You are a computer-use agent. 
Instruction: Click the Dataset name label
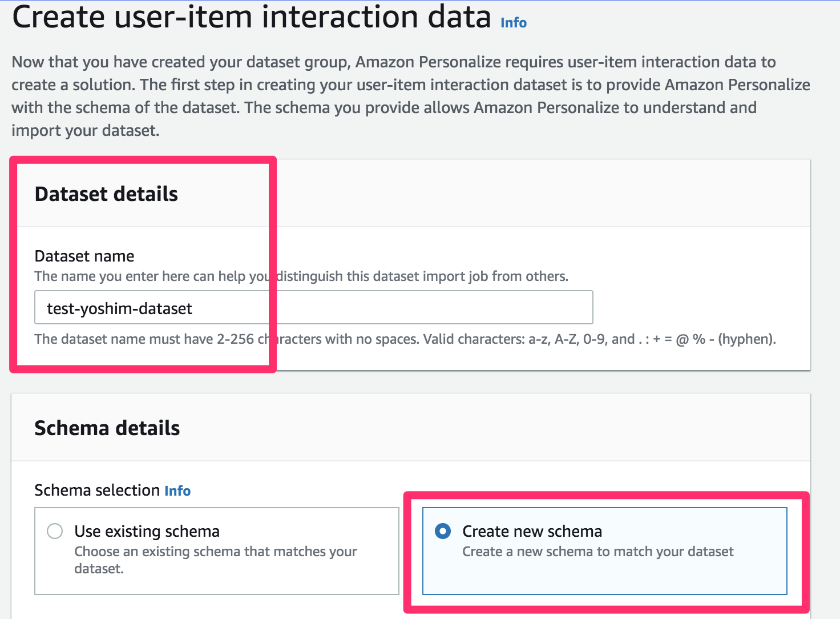pyautogui.click(x=84, y=256)
